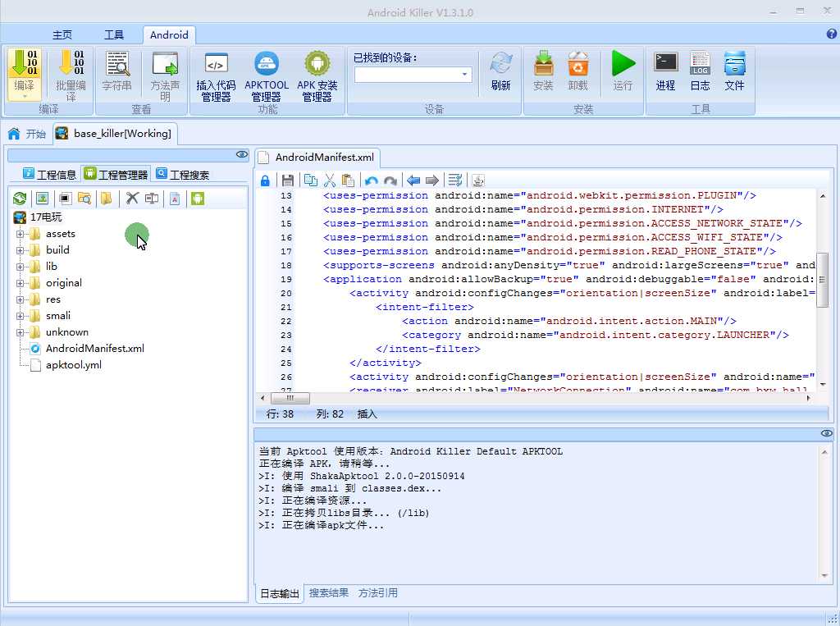The height and width of the screenshot is (626, 840).
Task: Click the blue undo arrow
Action: 372,180
